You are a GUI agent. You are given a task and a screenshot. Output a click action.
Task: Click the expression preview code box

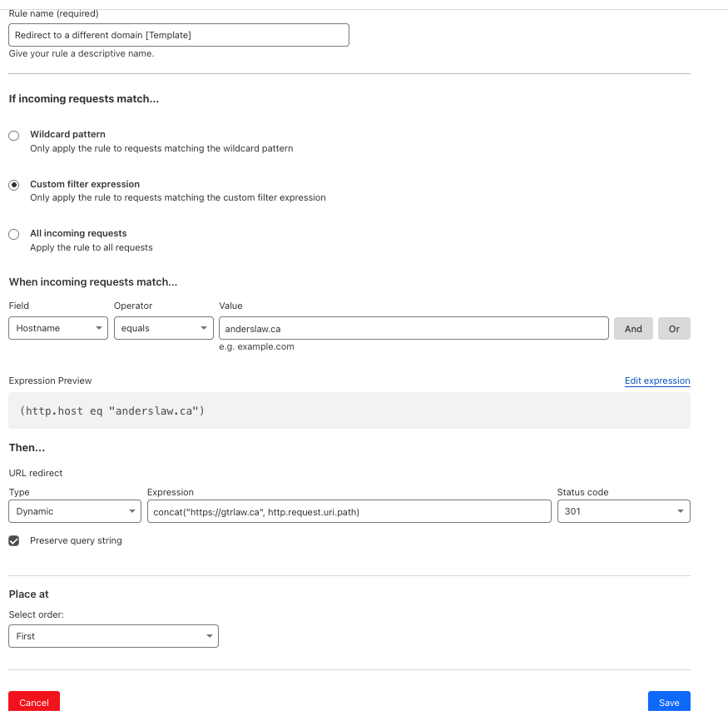[x=349, y=410]
